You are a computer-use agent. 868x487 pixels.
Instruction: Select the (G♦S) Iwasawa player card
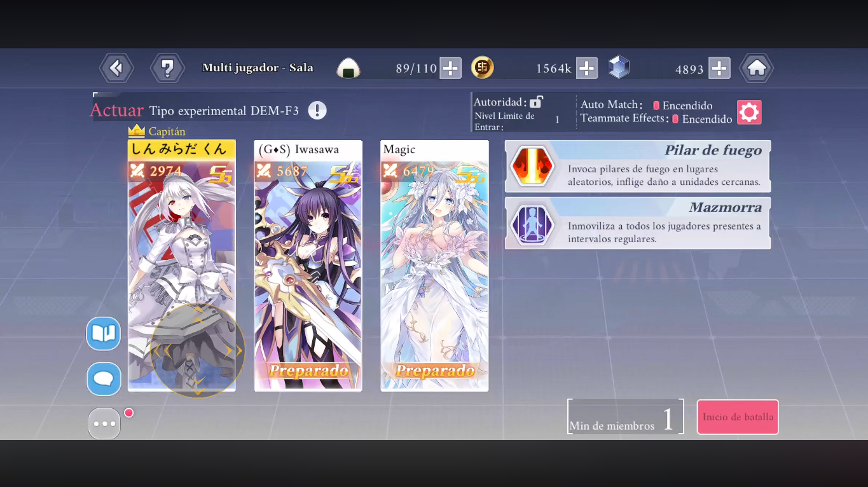(308, 266)
